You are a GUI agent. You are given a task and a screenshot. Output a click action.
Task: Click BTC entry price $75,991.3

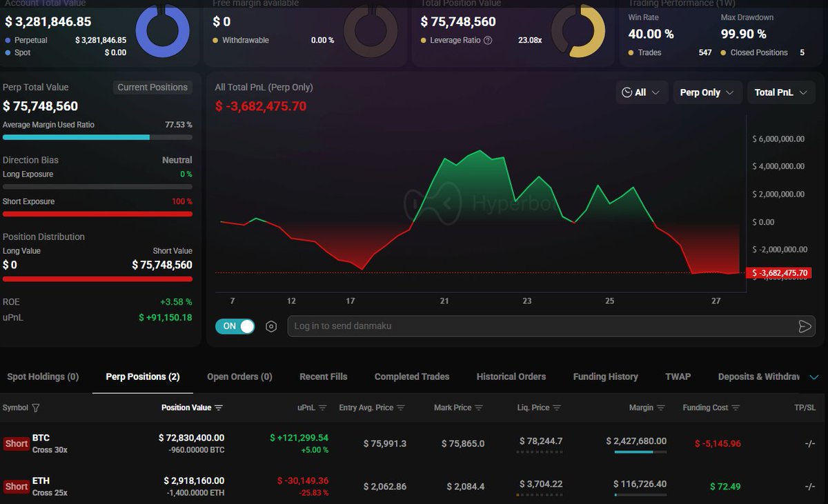pos(385,443)
